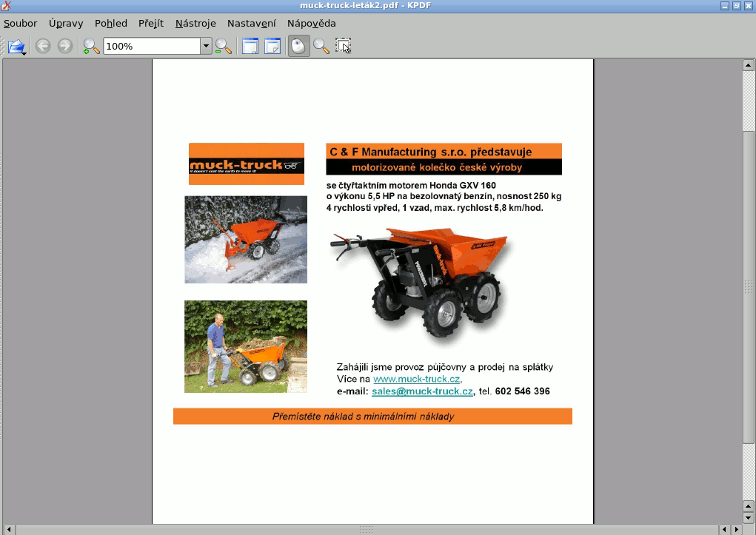The width and height of the screenshot is (756, 535).
Task: Go back with the left arrow button
Action: 43,47
